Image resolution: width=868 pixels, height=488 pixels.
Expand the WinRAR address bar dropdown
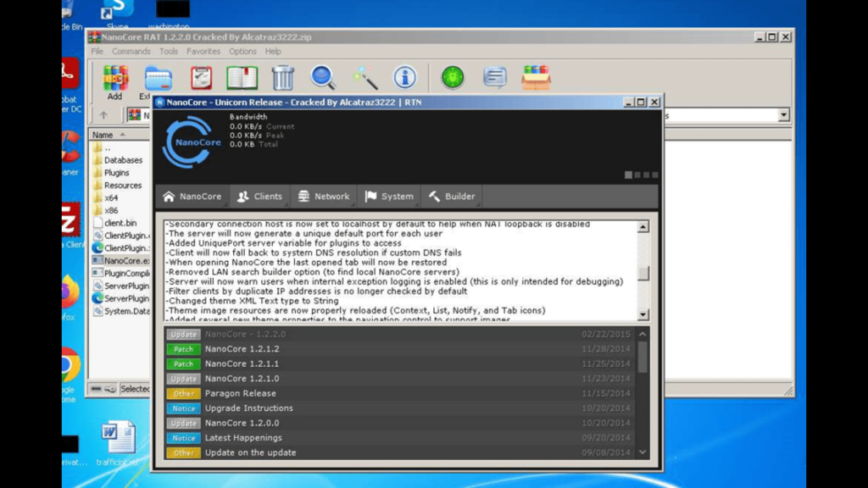784,115
